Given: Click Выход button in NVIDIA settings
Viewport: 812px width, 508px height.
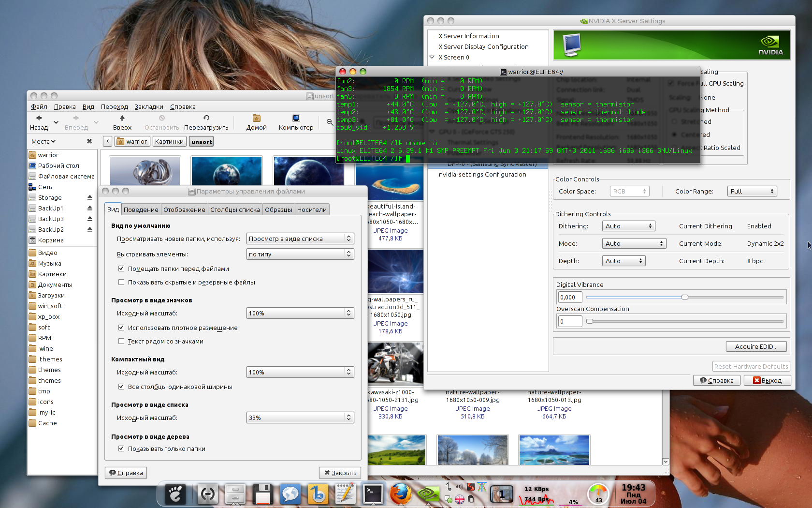Looking at the screenshot, I should pos(767,380).
